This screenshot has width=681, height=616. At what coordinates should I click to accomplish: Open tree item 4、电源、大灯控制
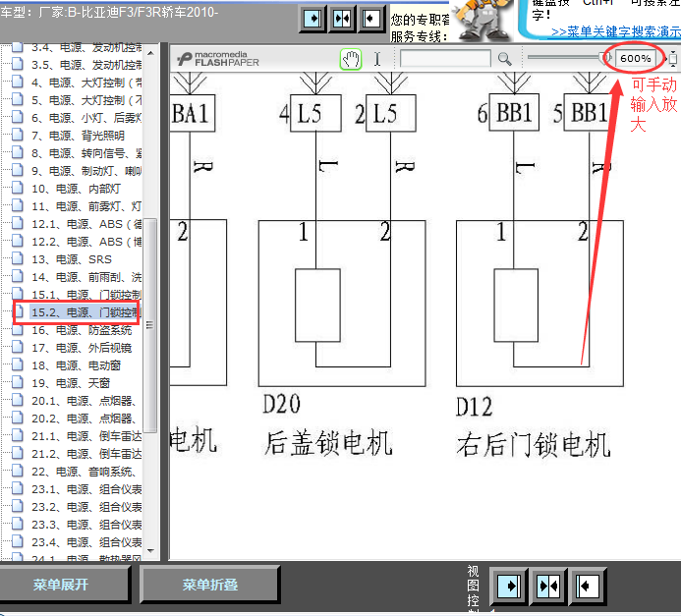[86, 83]
